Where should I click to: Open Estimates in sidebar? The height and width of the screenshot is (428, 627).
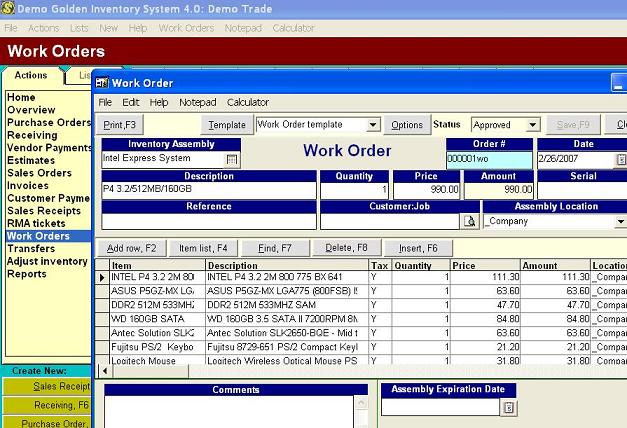pyautogui.click(x=31, y=160)
